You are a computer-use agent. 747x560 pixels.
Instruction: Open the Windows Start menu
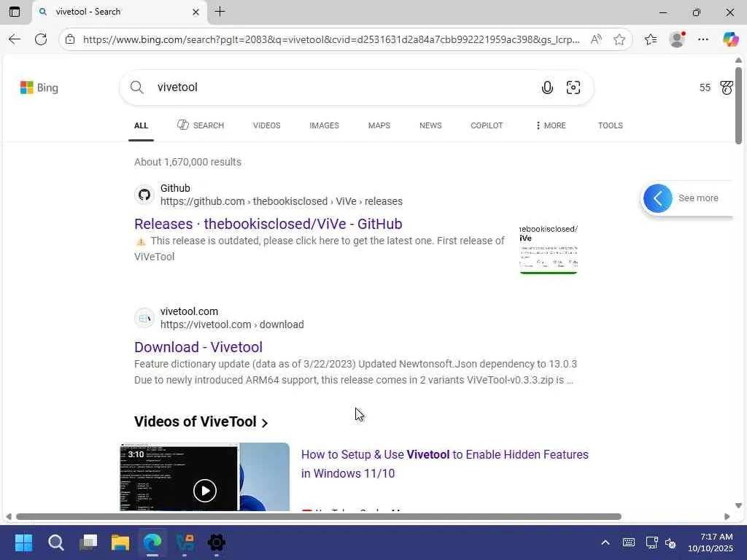tap(23, 542)
